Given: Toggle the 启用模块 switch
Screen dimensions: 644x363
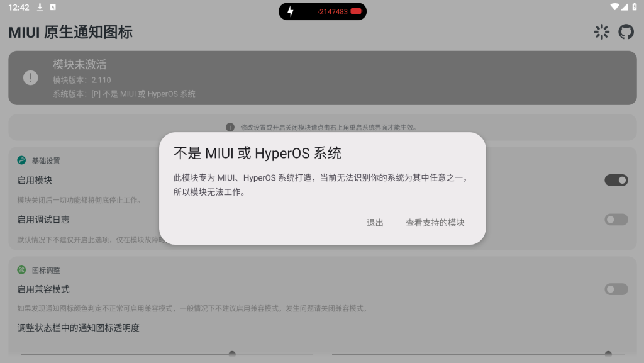Looking at the screenshot, I should pos(616,181).
